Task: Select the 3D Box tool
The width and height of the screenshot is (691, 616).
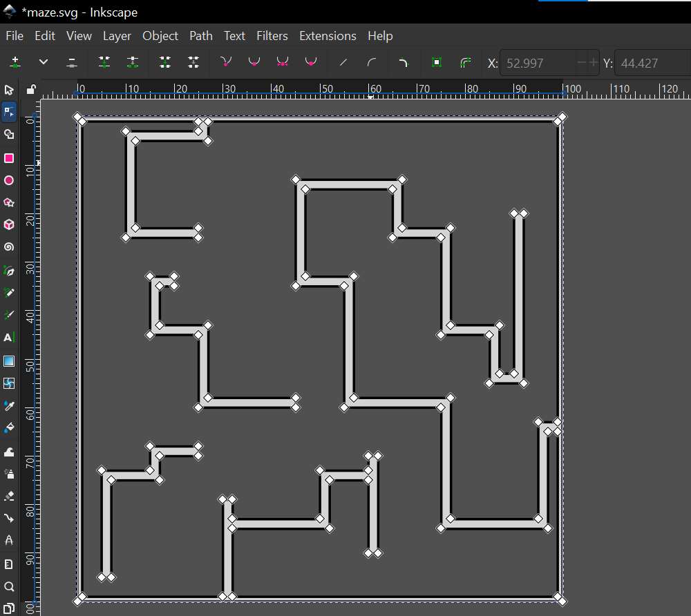Action: [9, 224]
